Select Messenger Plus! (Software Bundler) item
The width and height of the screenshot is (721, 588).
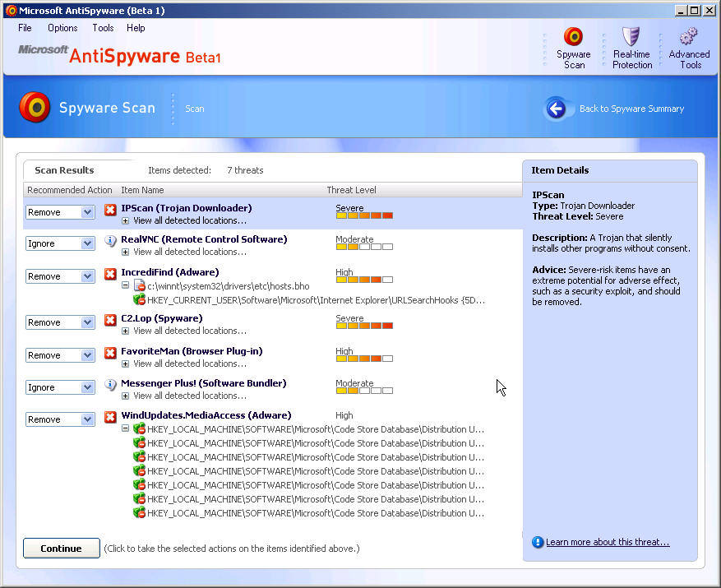tap(203, 383)
